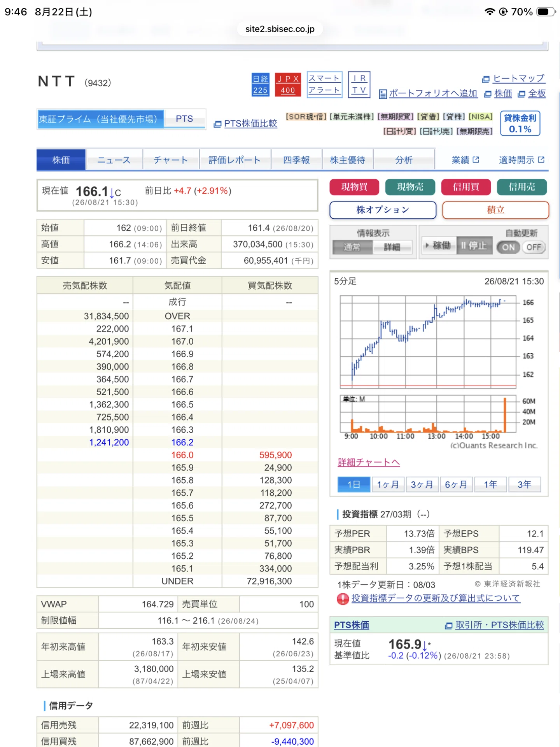
Task: Click the UNDER row in order book
Action: [177, 581]
